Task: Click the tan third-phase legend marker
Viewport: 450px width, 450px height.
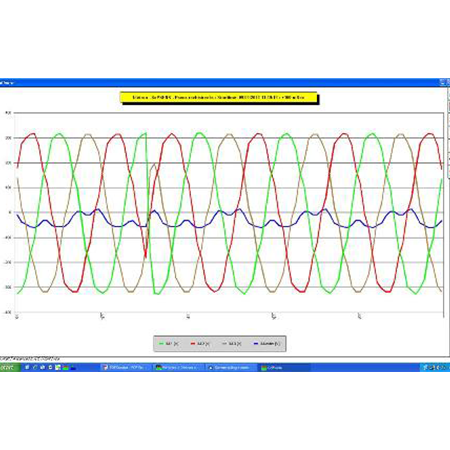Action: pos(224,343)
